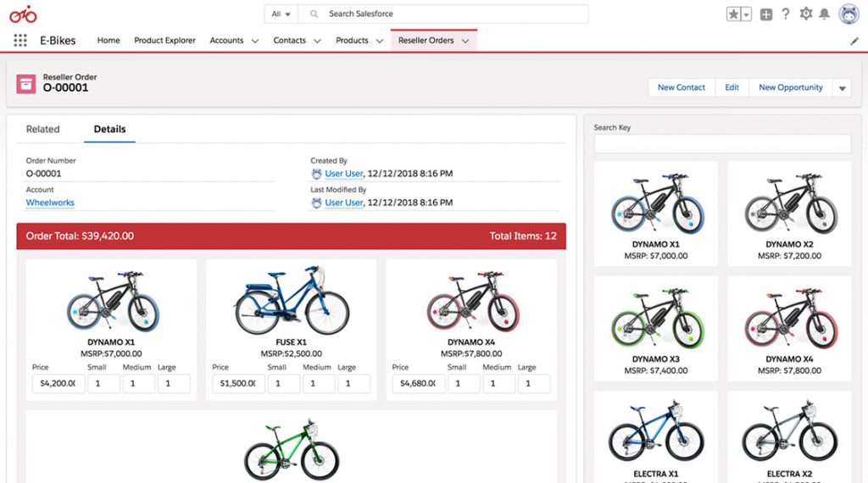Click the O-00001 record title

coord(65,87)
